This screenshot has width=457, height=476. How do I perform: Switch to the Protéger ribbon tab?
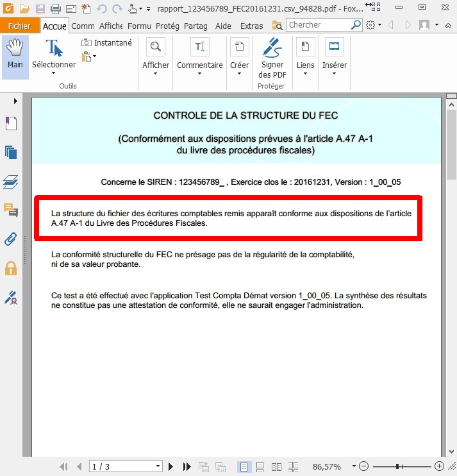point(167,26)
